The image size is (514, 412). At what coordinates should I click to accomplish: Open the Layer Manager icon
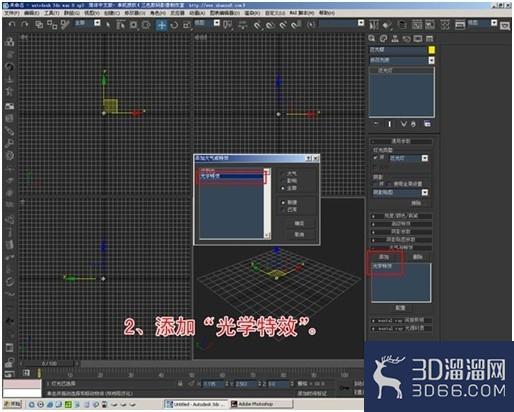click(403, 25)
